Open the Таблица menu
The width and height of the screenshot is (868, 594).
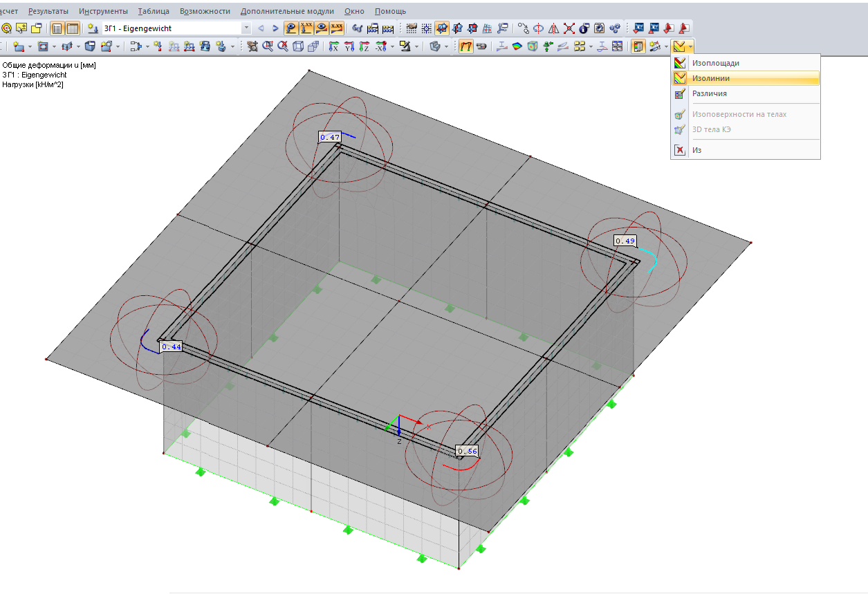[154, 11]
